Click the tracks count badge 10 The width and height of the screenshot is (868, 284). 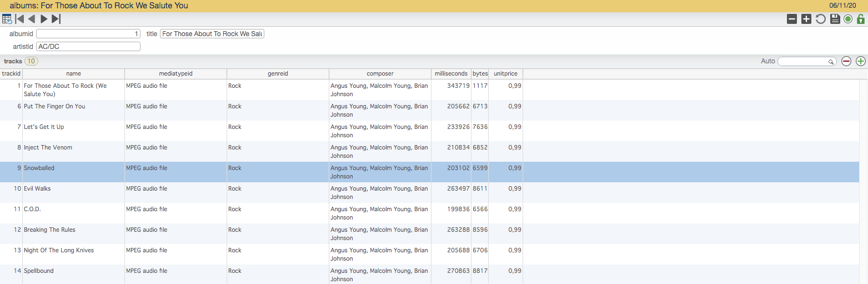(x=31, y=61)
